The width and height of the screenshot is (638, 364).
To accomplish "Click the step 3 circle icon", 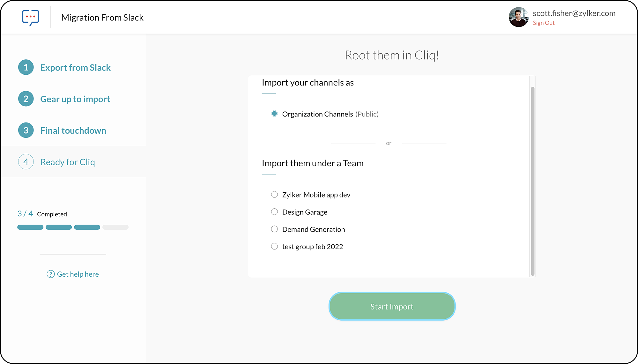I will pyautogui.click(x=26, y=130).
